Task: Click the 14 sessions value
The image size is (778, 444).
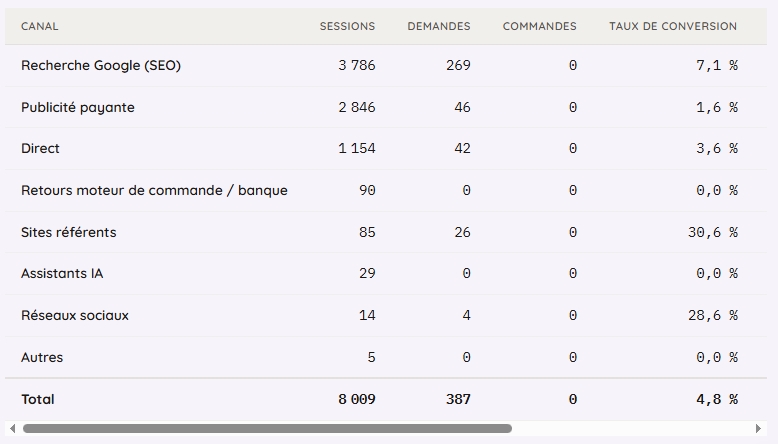Action: (367, 316)
